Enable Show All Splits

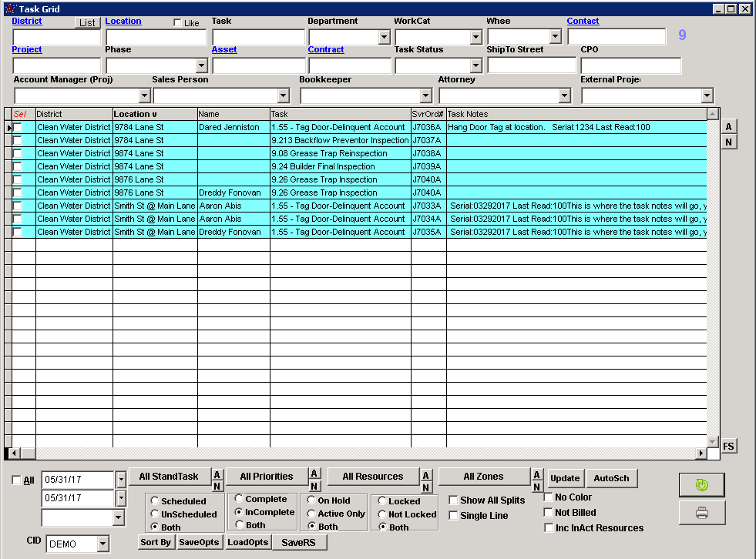453,500
